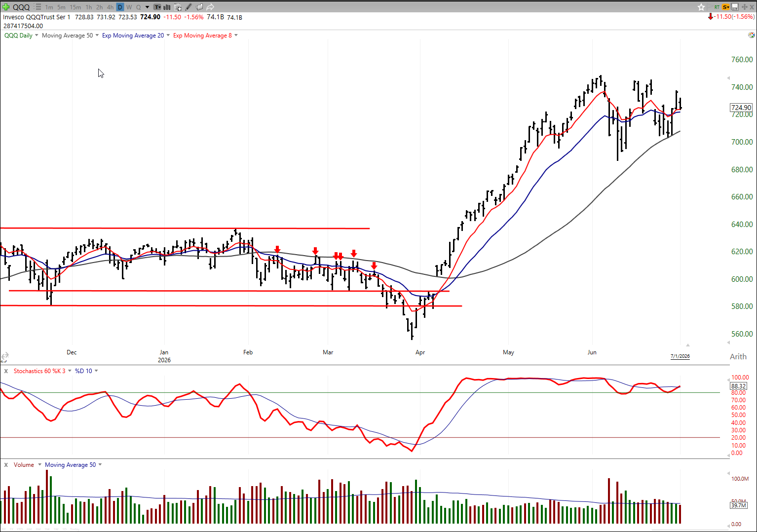Click the four-arrow move pane icon
Viewport: 757px width, 532px height.
tap(745, 7)
